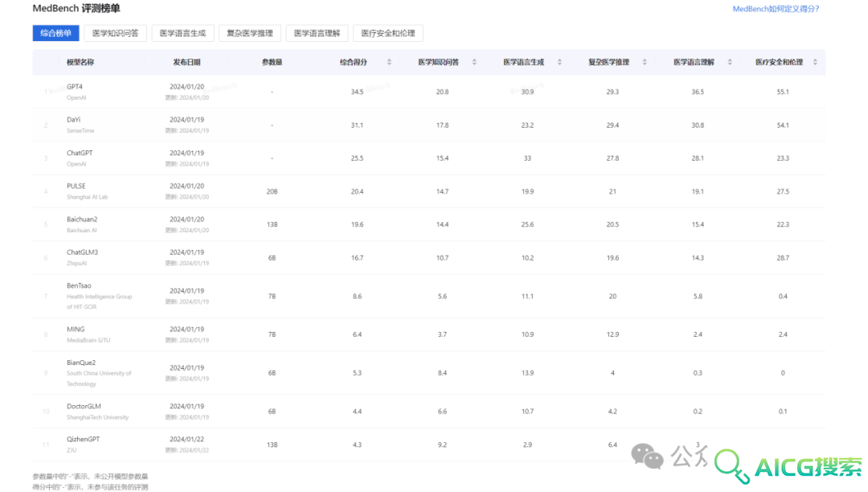This screenshot has height=492, width=868.
Task: Select the BianQue2 model name
Action: pos(81,363)
